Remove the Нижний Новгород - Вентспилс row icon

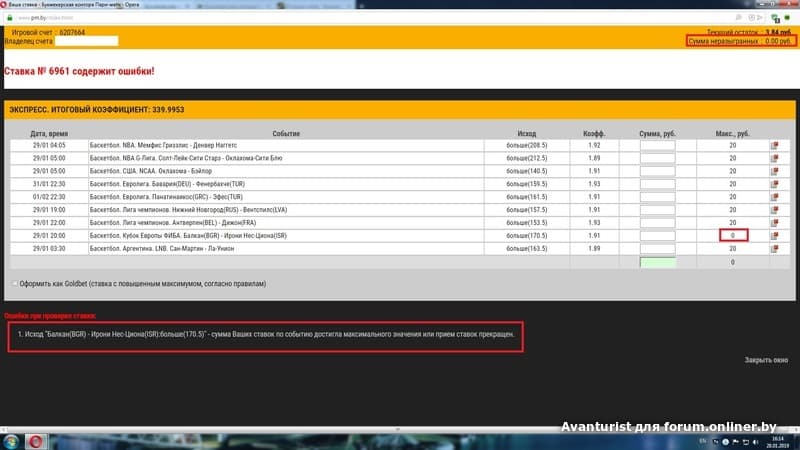click(774, 210)
